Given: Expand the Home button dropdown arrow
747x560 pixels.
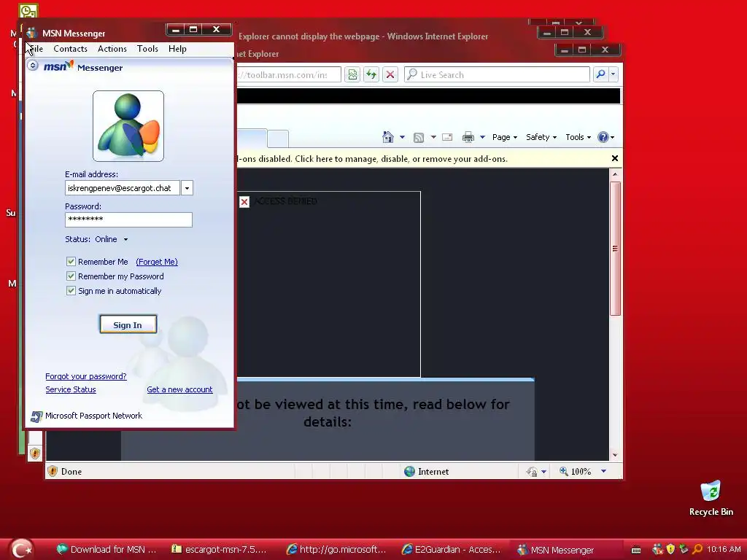Looking at the screenshot, I should coord(402,137).
